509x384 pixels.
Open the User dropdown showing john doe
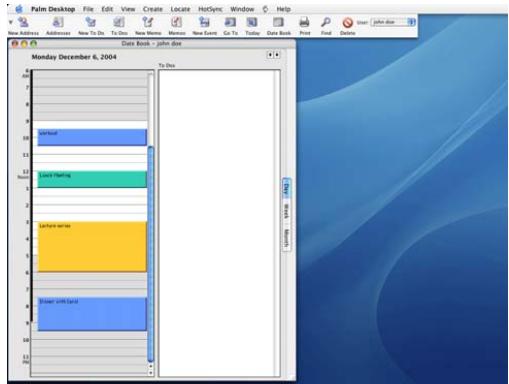pyautogui.click(x=393, y=22)
